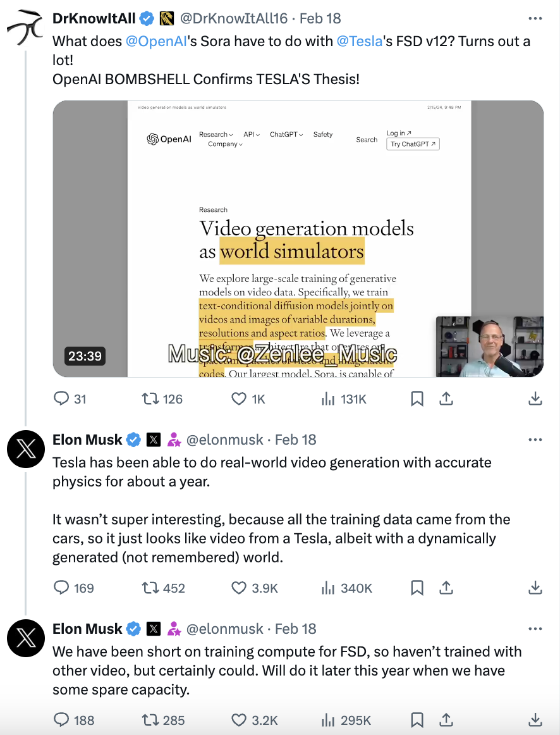View analytics showing 131K views
Screen dimensions: 560x735
coord(328,398)
